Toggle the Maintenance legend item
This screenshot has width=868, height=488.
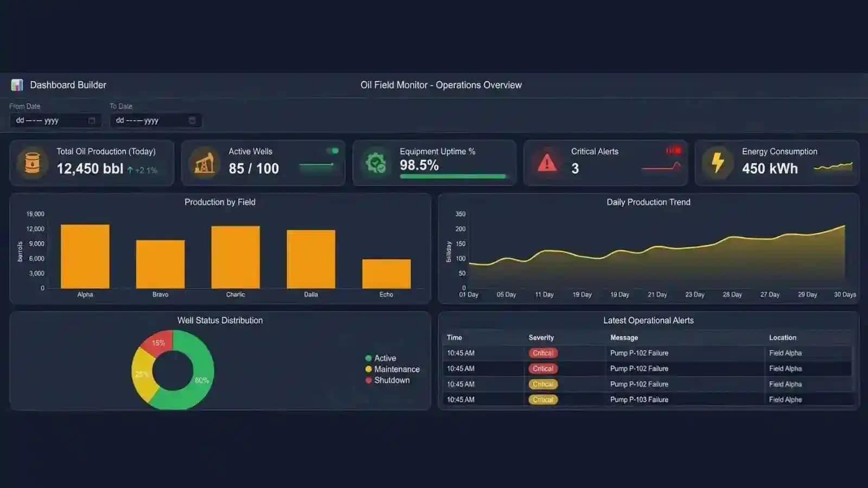point(393,369)
